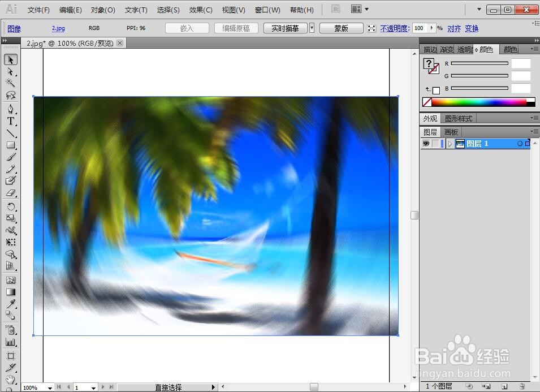Switch to the 画板 tab

451,132
